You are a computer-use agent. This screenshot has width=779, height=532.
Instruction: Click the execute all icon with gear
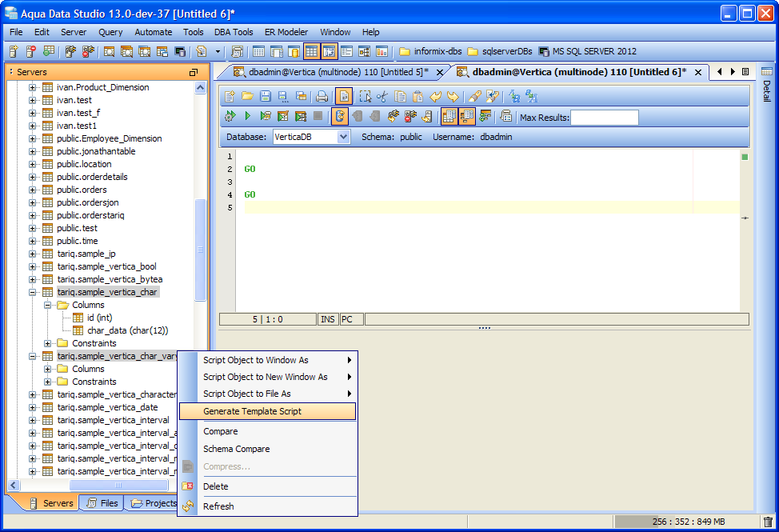point(230,116)
